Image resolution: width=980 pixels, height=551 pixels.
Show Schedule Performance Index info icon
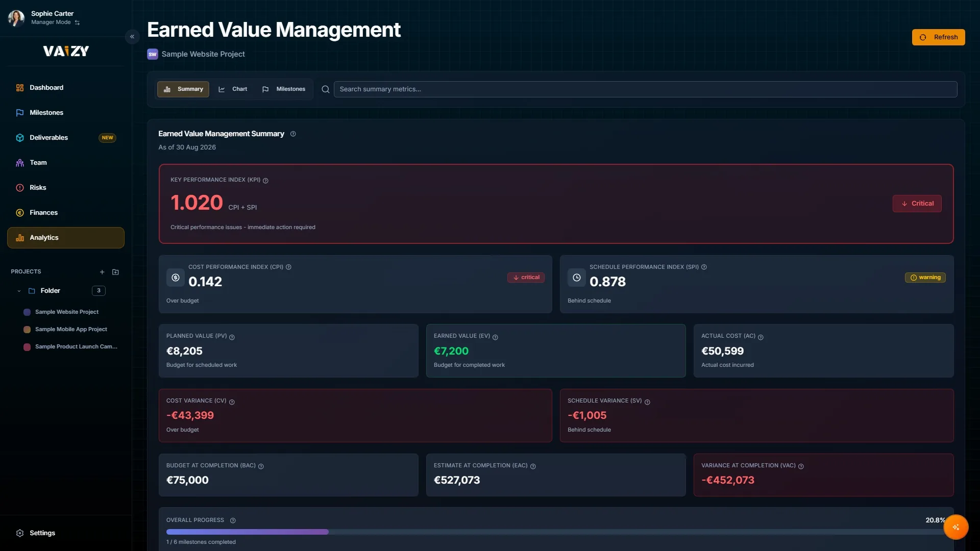704,267
